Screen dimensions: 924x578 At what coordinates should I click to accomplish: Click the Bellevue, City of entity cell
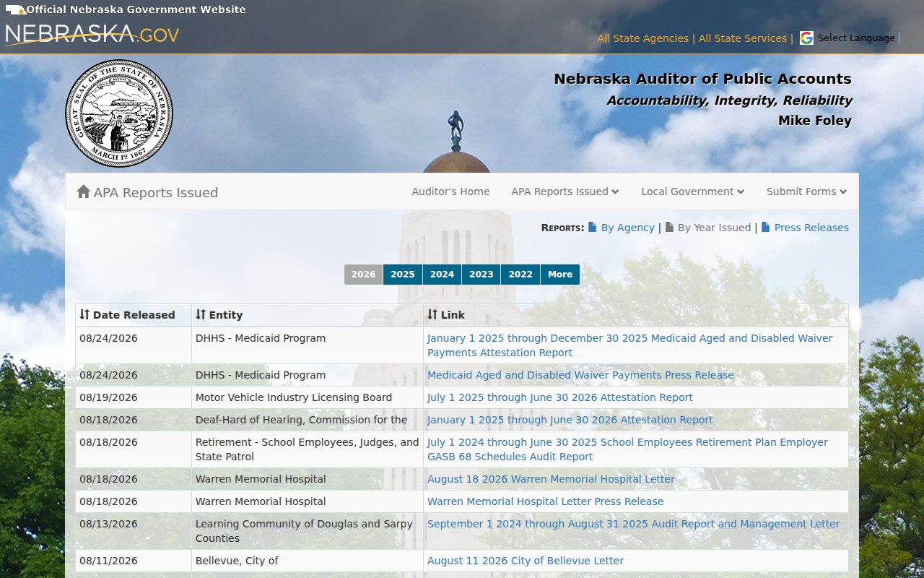[308, 561]
